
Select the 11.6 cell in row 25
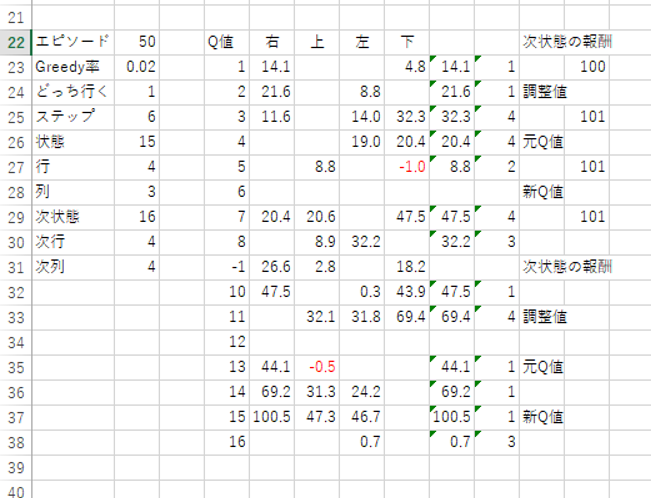pos(272,117)
